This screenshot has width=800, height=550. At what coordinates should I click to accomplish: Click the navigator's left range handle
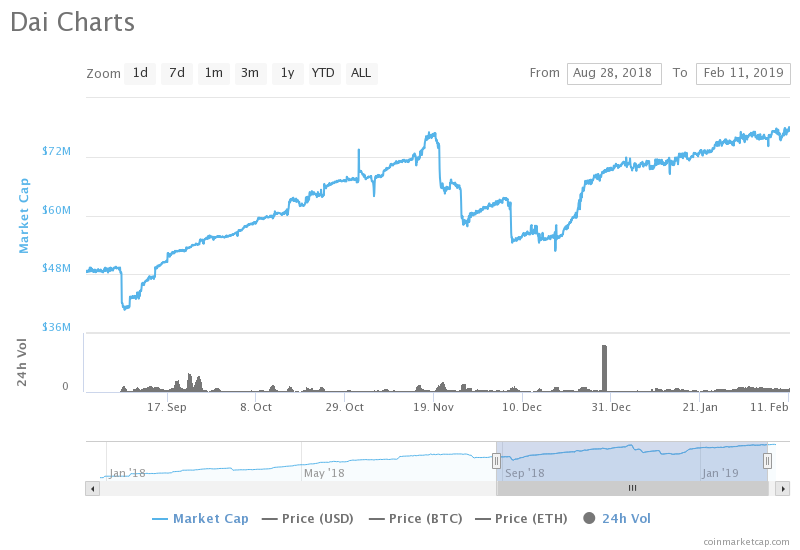click(496, 461)
